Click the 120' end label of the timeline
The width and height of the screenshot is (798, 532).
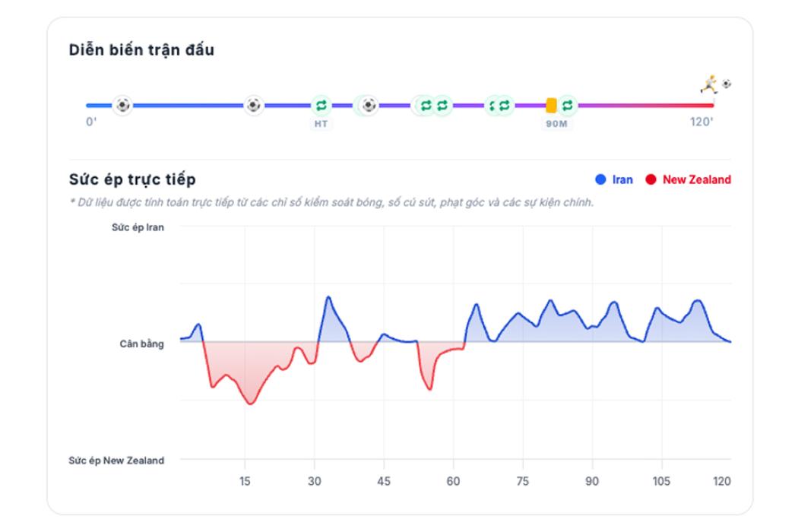(x=701, y=122)
